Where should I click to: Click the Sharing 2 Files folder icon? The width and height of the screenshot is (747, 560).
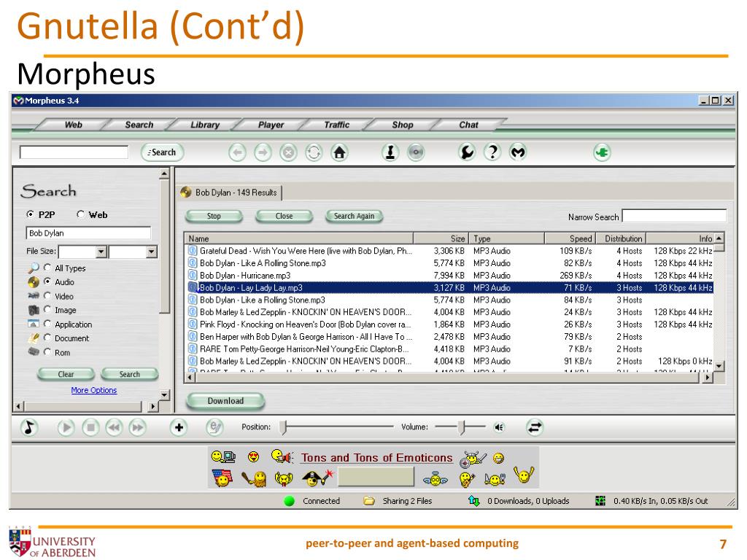point(368,501)
